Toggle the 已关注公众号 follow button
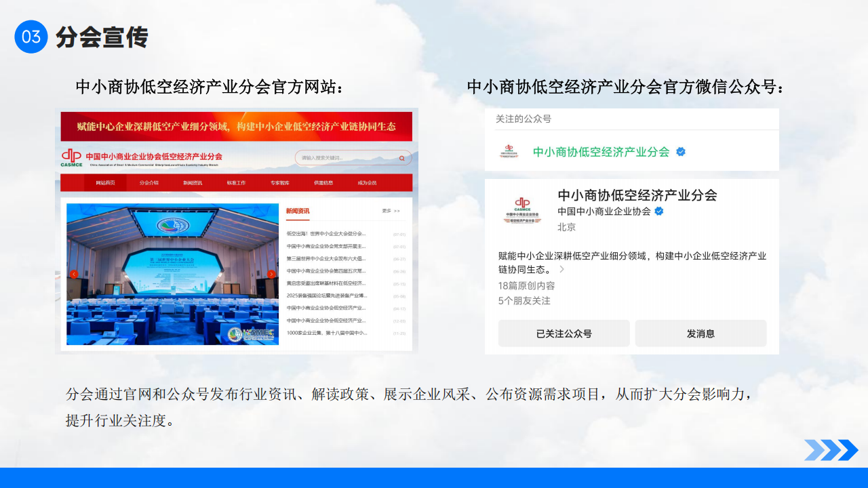Screen dimensions: 868x488 564,333
